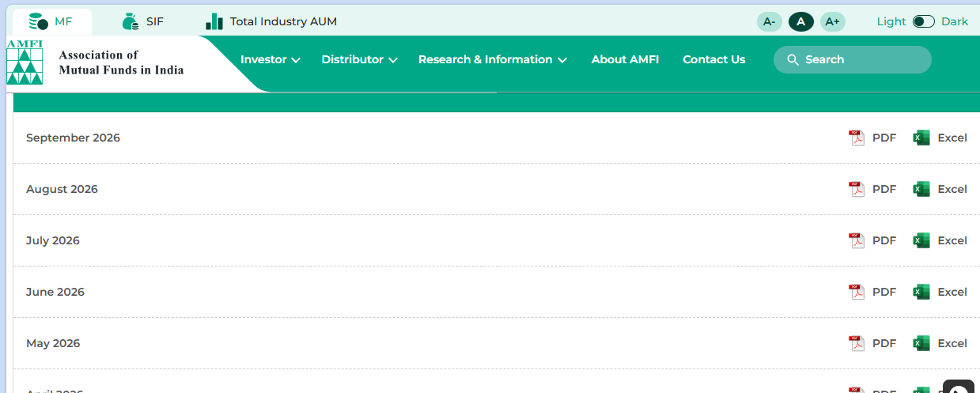Click the May 2026 PDF link text

(884, 343)
